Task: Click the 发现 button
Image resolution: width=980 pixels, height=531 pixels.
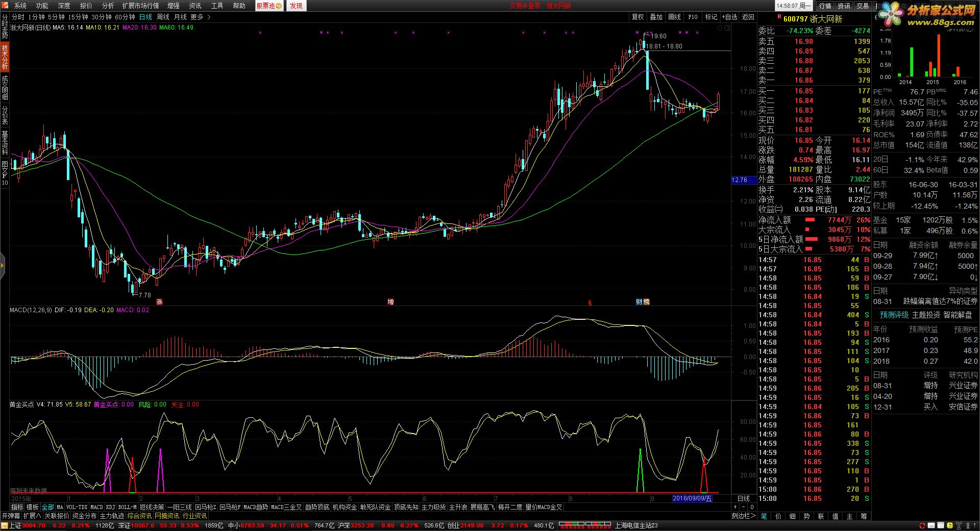Action: (x=296, y=6)
